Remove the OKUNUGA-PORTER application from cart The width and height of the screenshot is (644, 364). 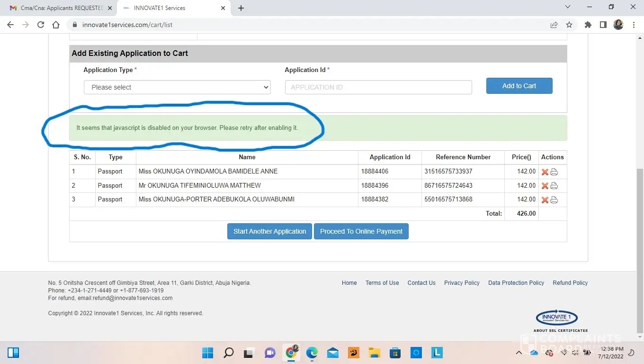click(545, 200)
